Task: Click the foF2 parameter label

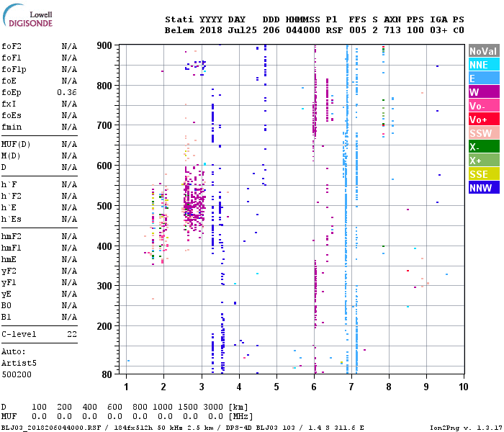Action: coord(12,46)
